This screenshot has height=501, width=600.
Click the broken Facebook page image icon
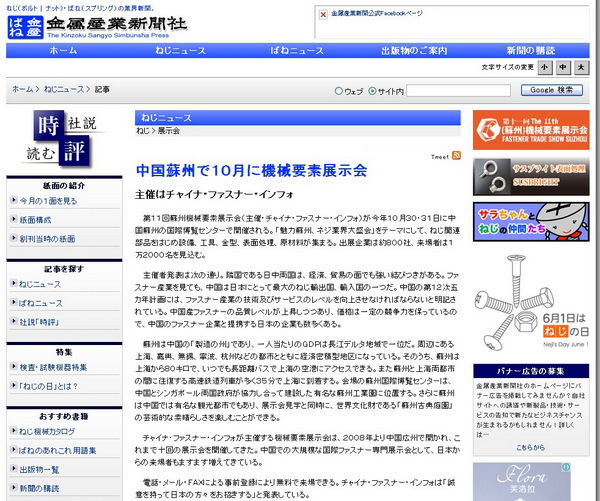pyautogui.click(x=322, y=15)
